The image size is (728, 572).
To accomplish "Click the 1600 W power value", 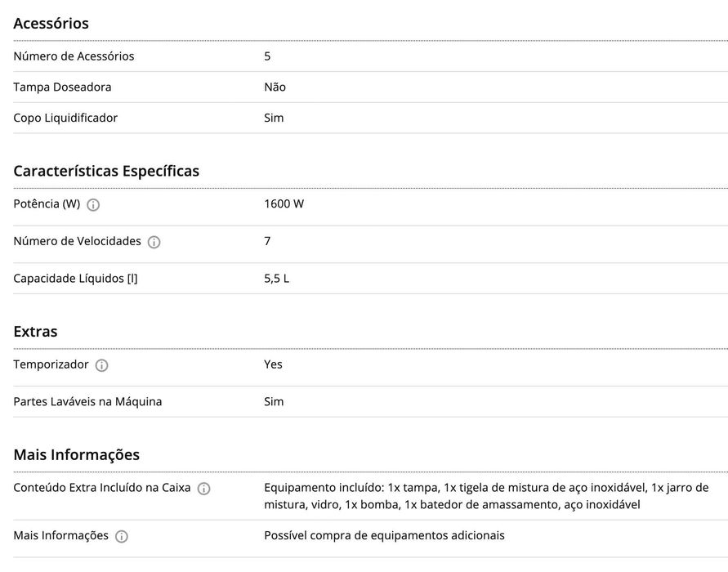I will 284,204.
